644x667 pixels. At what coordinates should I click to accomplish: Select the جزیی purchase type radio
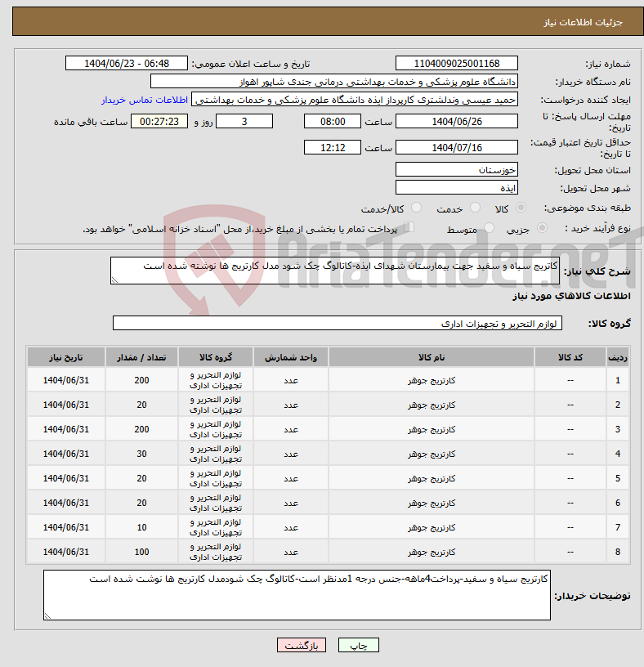click(542, 228)
